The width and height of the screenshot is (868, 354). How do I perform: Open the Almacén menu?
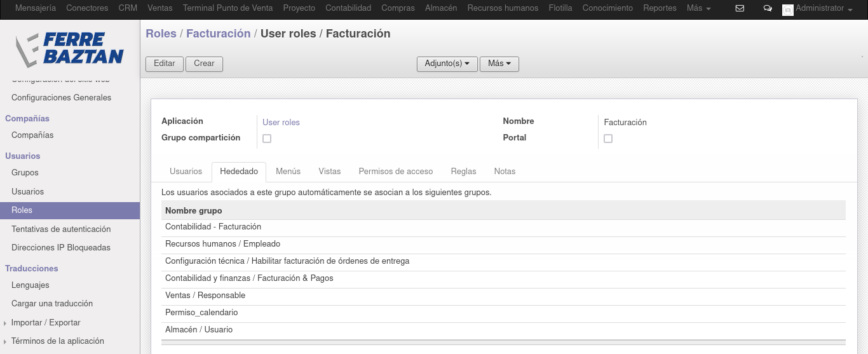pos(441,8)
